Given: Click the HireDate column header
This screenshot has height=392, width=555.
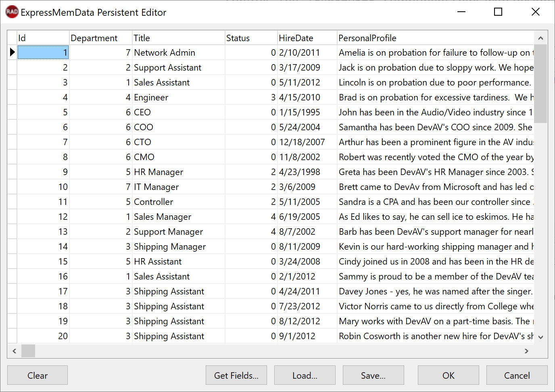Looking at the screenshot, I should click(307, 38).
